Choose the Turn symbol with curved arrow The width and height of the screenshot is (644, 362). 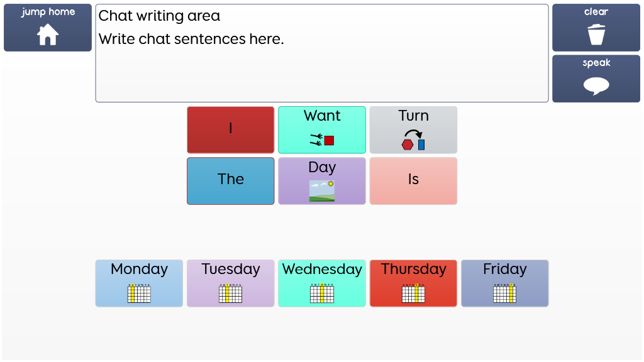[x=413, y=141]
